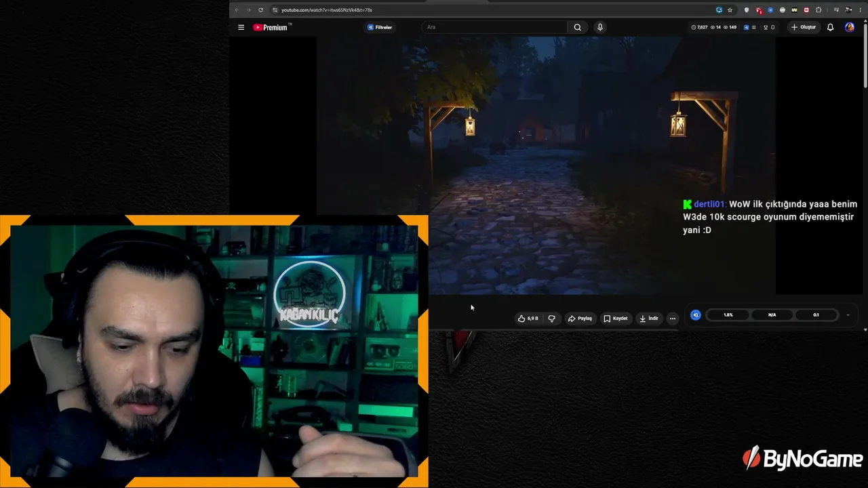Dislike the video

click(x=551, y=319)
